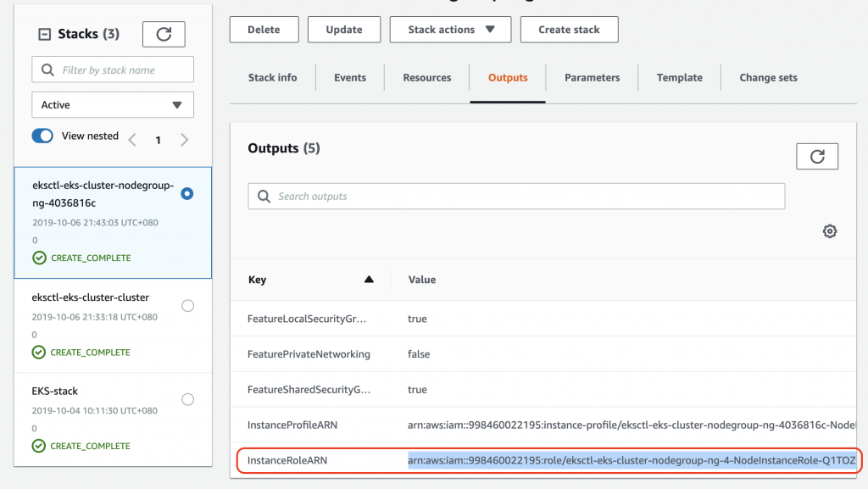Select the eksctl-eks-cluster-cluster stack radio button
Screen dimensions: 868x489
coord(187,306)
